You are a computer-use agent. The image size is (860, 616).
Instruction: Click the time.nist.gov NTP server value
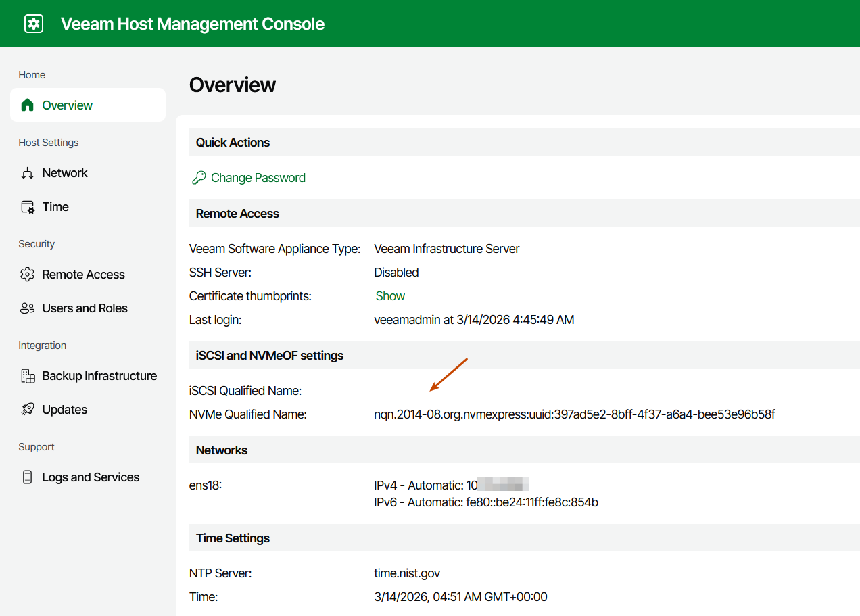(407, 573)
